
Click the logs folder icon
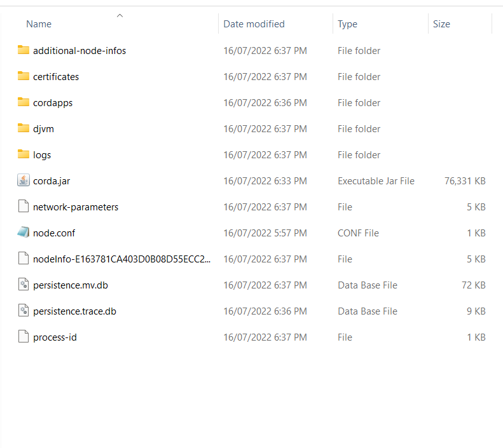point(23,154)
